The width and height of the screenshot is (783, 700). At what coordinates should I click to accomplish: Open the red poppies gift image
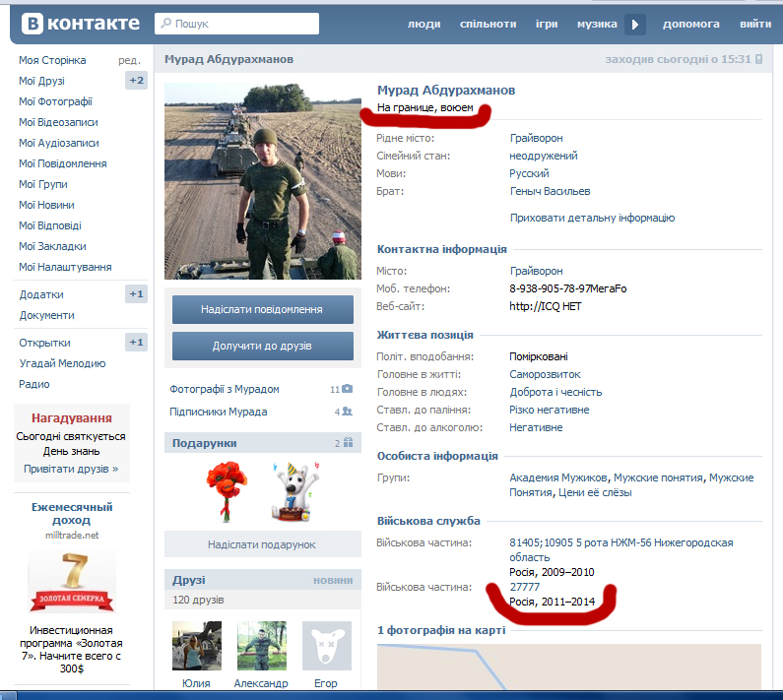pos(222,490)
